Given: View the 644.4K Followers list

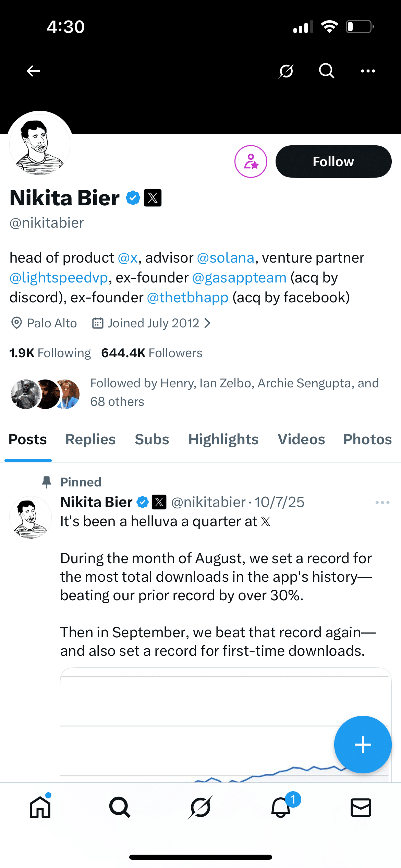Looking at the screenshot, I should point(152,353).
